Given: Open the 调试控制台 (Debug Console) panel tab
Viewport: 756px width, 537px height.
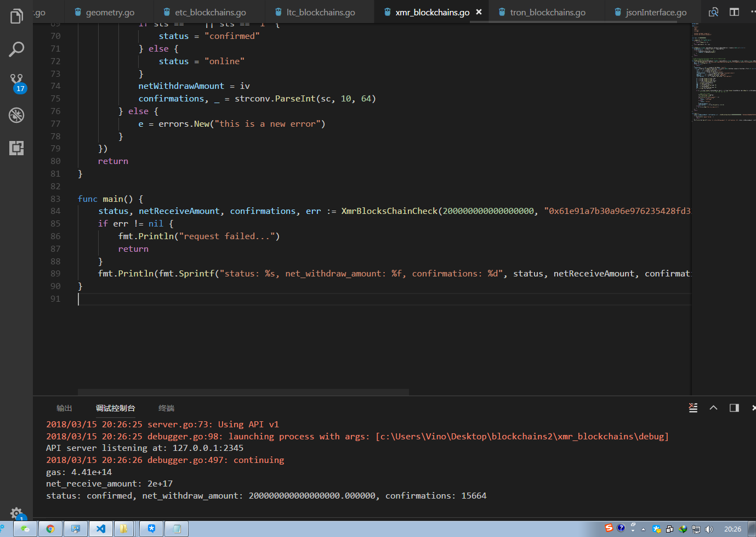Looking at the screenshot, I should (x=115, y=408).
